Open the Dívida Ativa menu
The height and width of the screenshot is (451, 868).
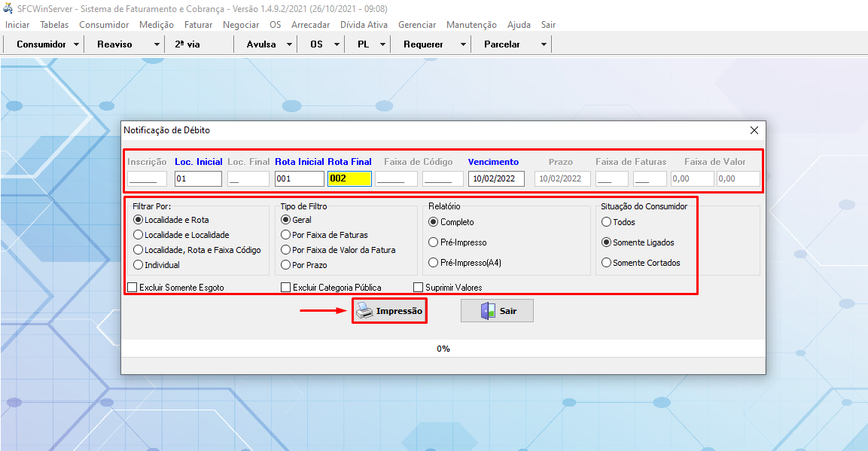point(364,25)
